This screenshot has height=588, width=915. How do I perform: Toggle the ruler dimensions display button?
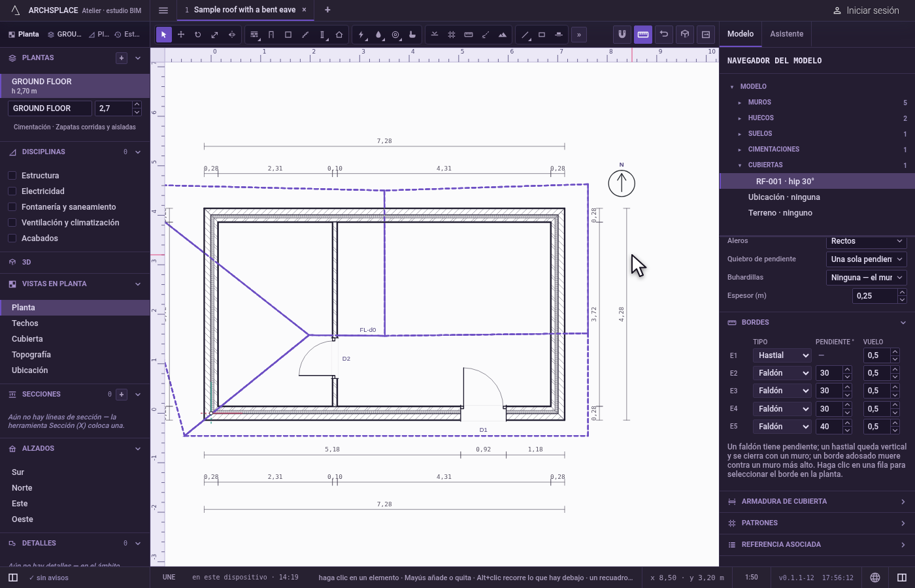point(643,34)
